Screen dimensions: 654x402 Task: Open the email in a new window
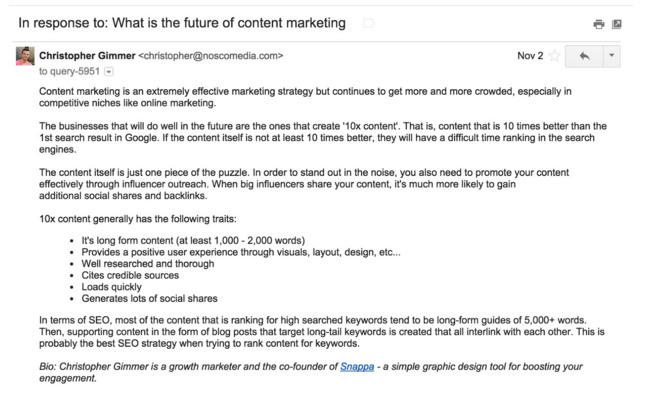click(x=616, y=23)
